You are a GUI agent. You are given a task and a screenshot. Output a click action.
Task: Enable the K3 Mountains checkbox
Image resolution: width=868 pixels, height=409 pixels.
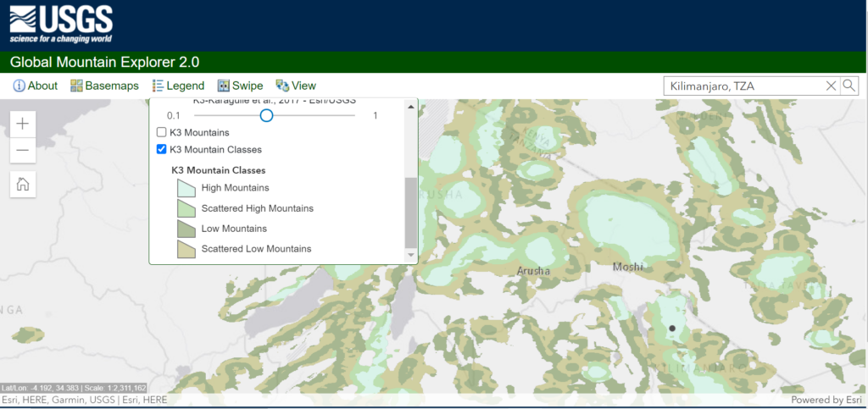click(x=162, y=133)
